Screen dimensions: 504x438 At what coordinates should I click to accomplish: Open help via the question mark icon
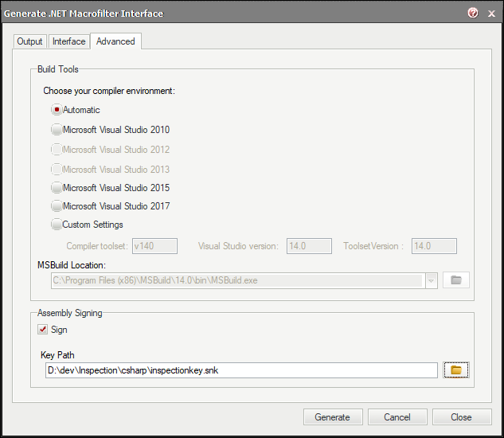473,13
